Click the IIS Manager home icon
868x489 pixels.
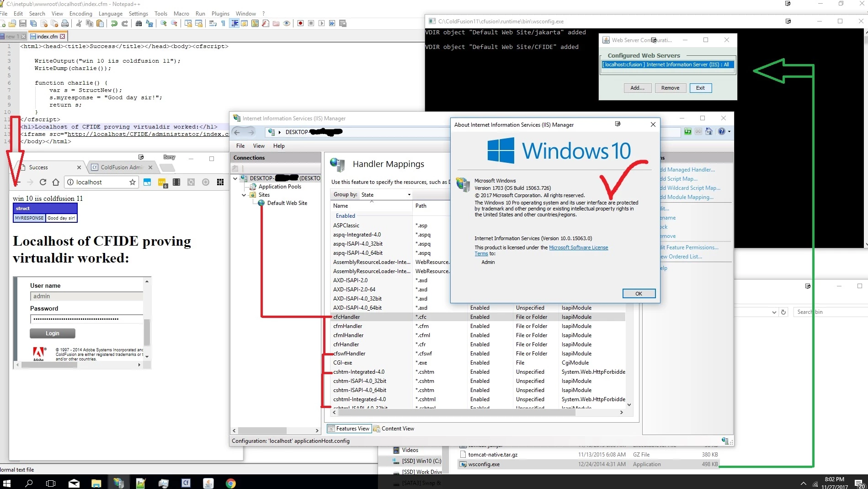[x=709, y=132]
